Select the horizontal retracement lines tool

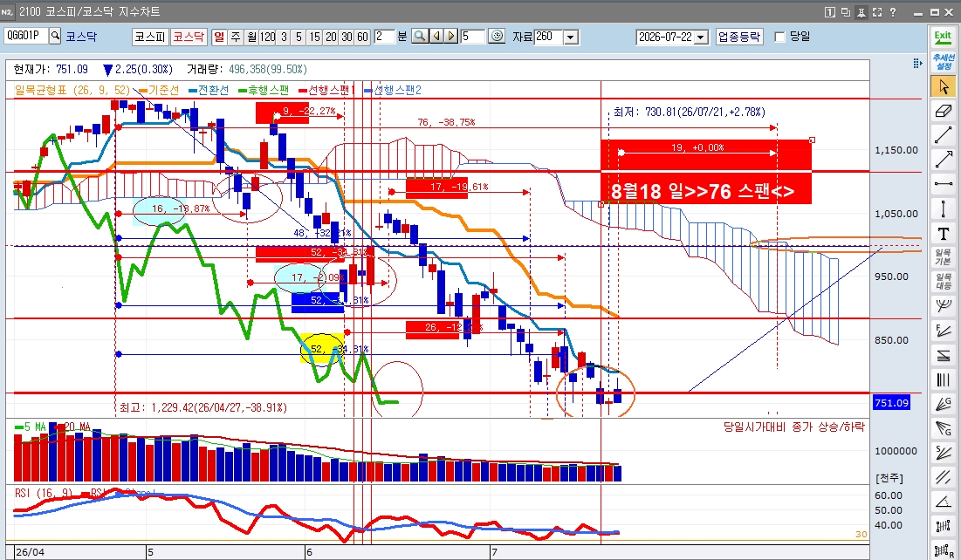coord(943,355)
